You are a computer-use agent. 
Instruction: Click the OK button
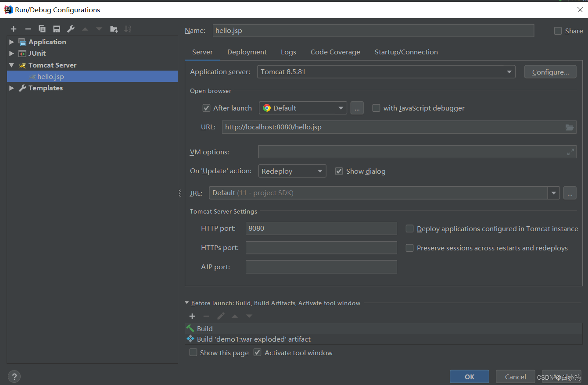pos(470,377)
